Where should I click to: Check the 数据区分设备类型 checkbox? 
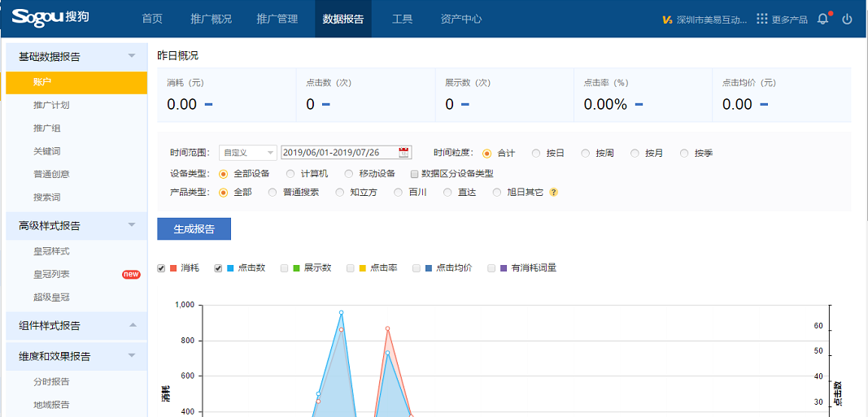414,174
